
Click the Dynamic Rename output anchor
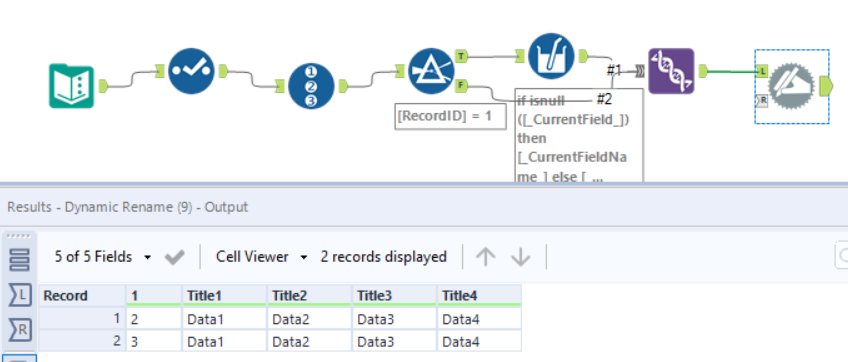click(827, 86)
